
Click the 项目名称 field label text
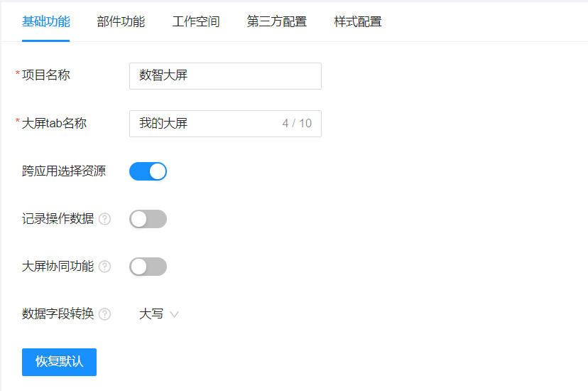tap(46, 75)
